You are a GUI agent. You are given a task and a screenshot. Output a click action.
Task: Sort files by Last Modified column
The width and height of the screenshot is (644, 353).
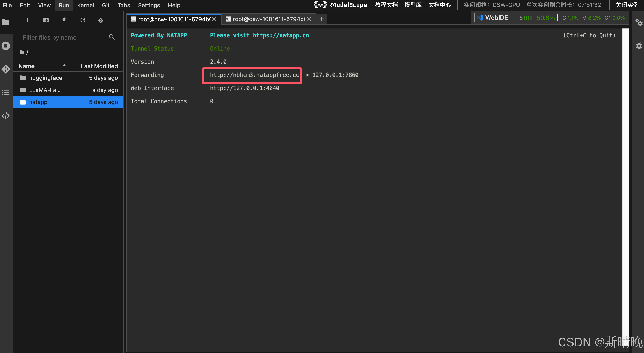click(x=99, y=66)
